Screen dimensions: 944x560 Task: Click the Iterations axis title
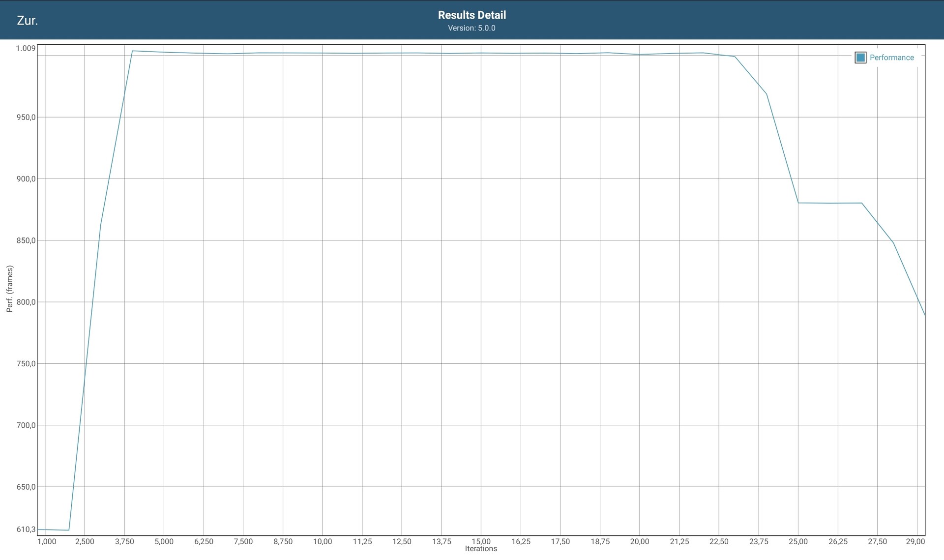(x=481, y=549)
